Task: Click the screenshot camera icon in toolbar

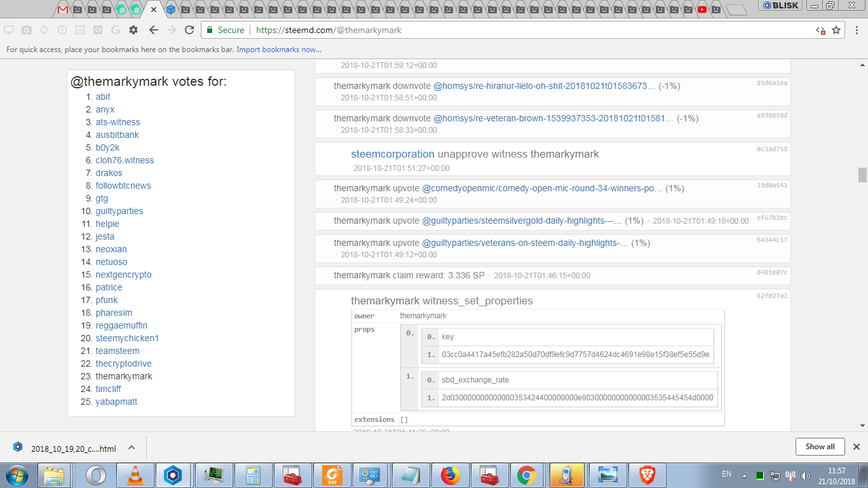Action: (x=27, y=30)
